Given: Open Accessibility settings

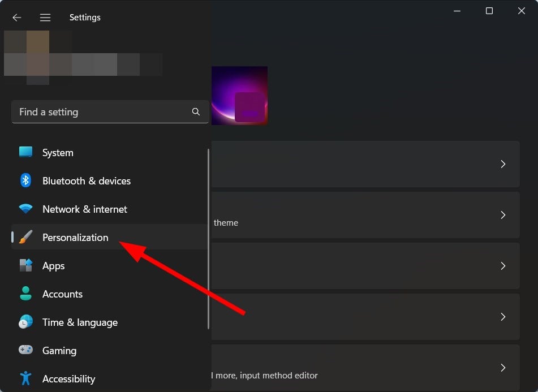Looking at the screenshot, I should [x=109, y=378].
